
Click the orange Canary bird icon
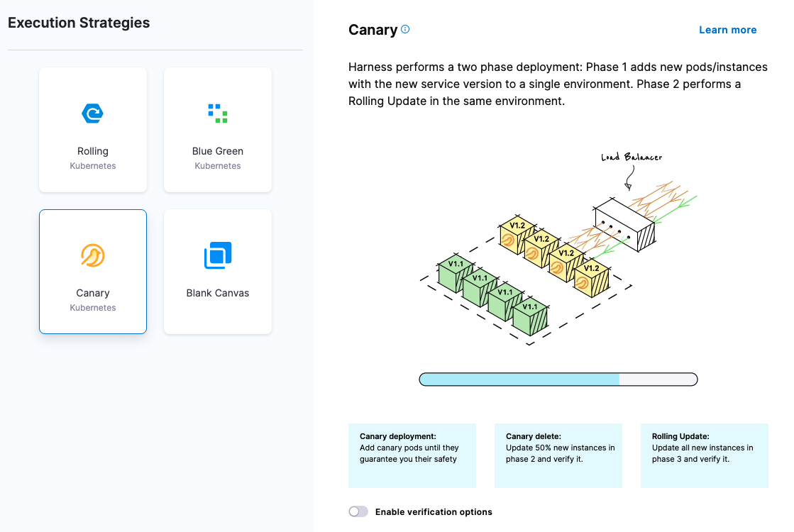[x=93, y=255]
